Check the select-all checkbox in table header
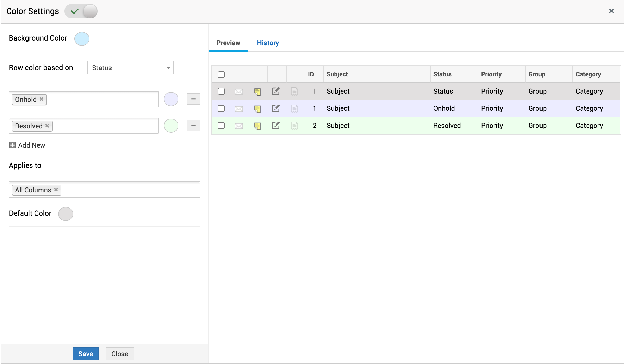 pyautogui.click(x=221, y=74)
